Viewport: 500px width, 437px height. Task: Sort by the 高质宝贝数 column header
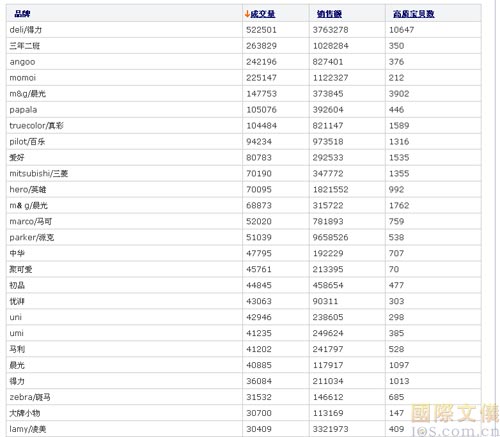414,14
